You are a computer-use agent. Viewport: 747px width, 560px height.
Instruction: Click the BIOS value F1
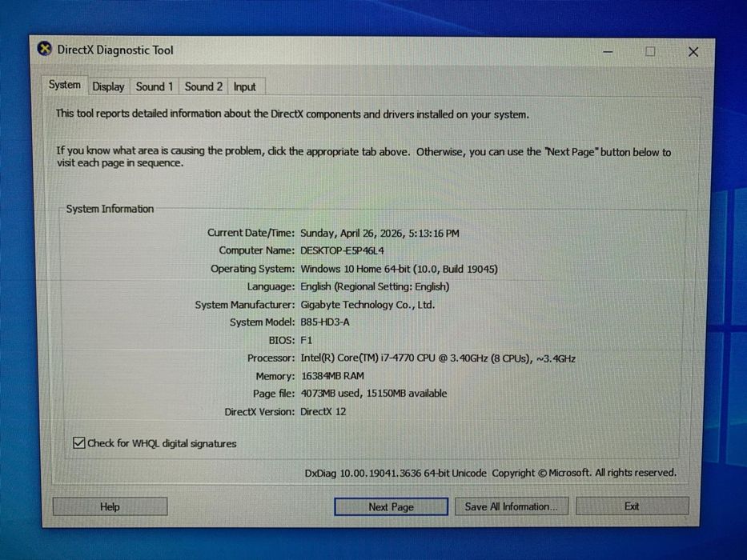307,341
